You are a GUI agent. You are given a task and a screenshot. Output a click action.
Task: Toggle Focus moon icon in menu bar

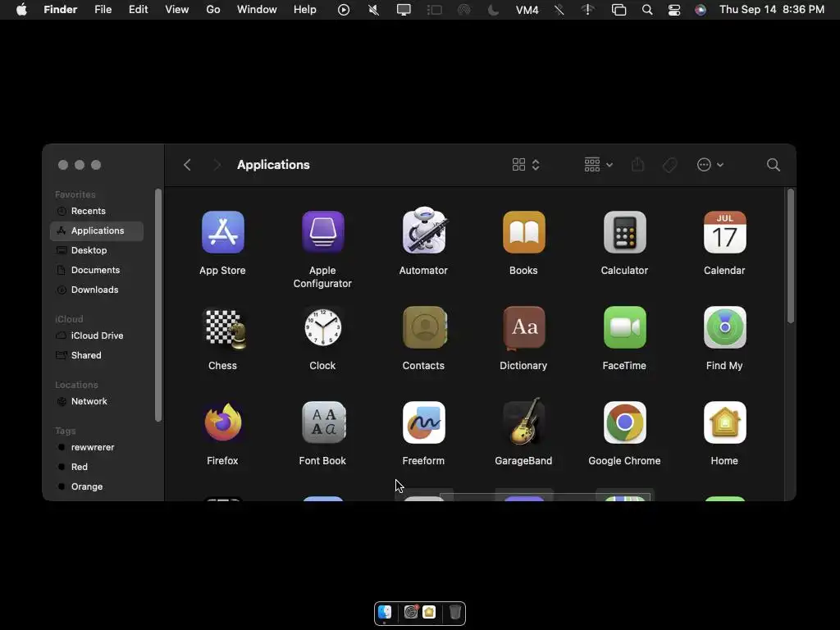(493, 10)
